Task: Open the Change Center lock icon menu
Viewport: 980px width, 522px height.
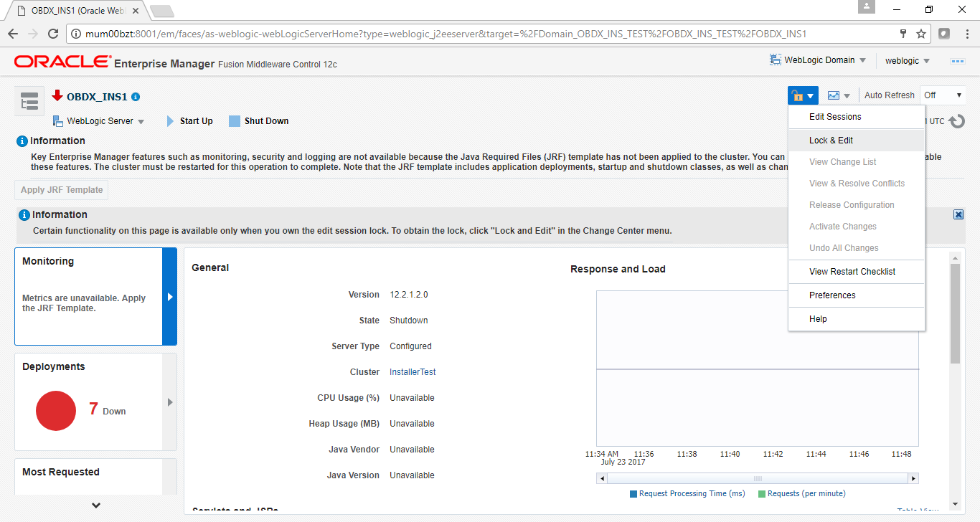Action: (x=803, y=95)
